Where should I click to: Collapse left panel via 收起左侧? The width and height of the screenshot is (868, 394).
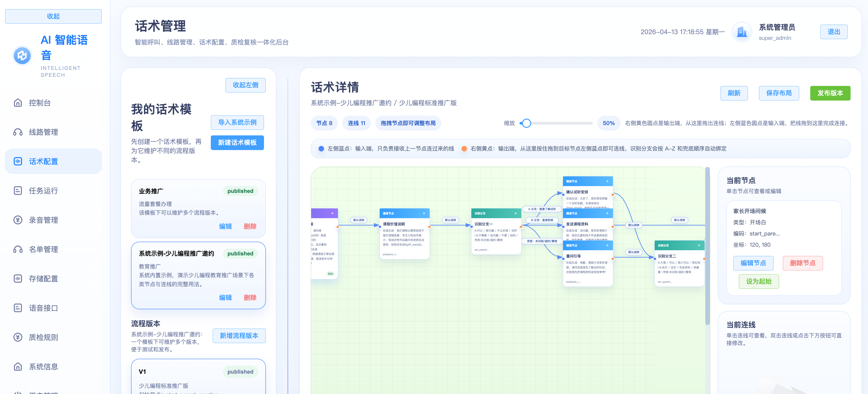point(245,85)
